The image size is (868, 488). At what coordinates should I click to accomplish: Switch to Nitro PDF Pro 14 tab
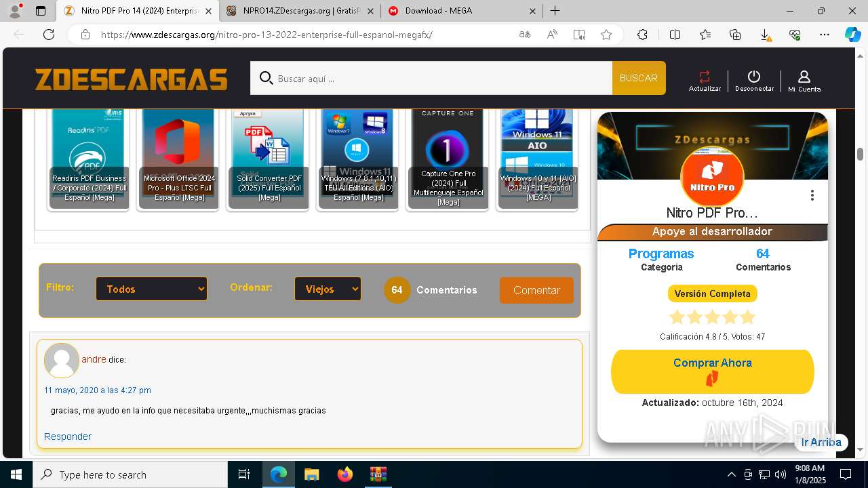pos(136,11)
